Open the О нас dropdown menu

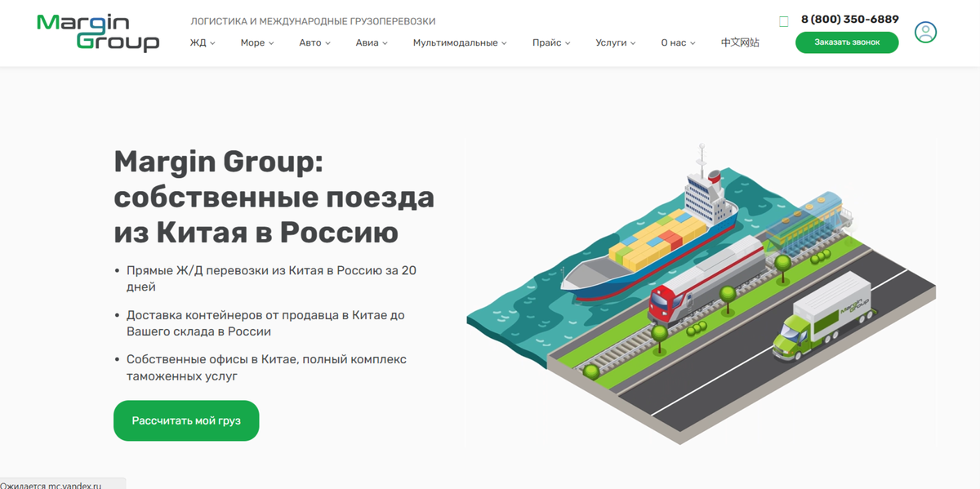pyautogui.click(x=678, y=42)
